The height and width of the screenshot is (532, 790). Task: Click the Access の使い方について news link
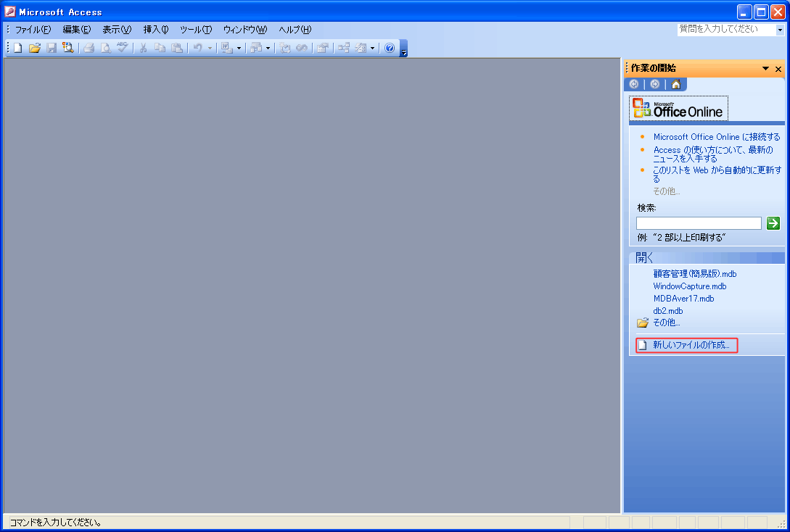[713, 154]
